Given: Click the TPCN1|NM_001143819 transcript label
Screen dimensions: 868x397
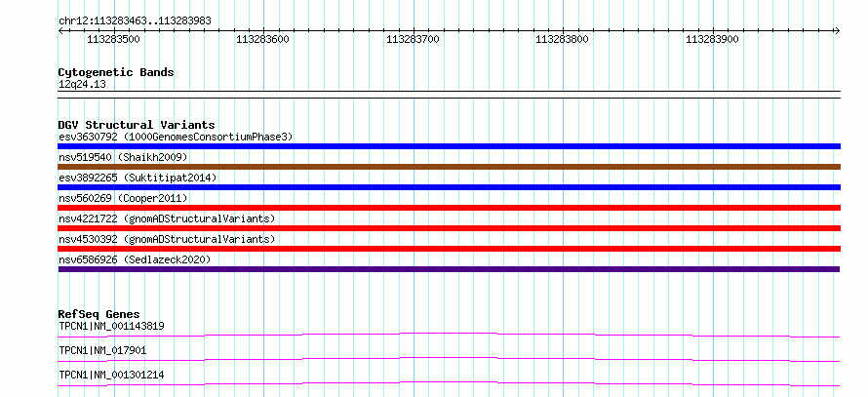Looking at the screenshot, I should pyautogui.click(x=111, y=326).
